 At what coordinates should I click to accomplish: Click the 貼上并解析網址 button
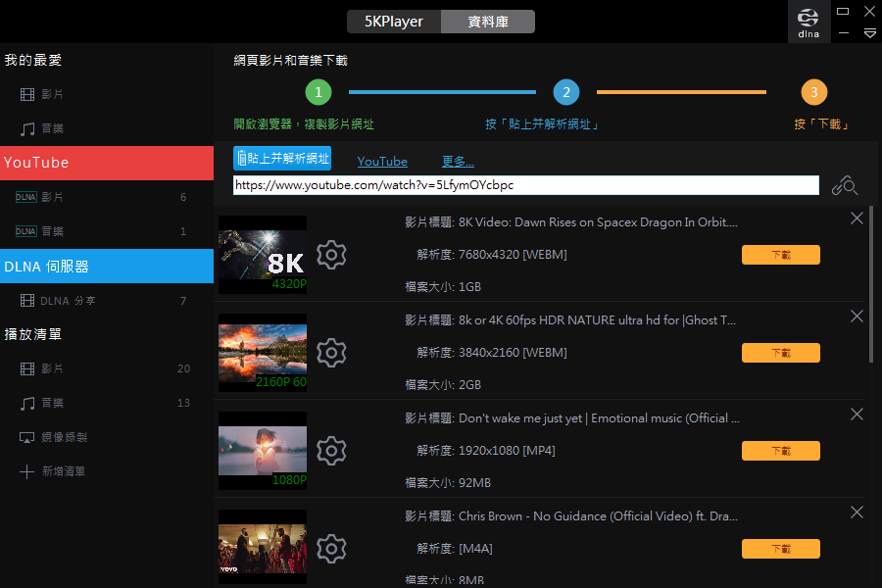pyautogui.click(x=282, y=158)
